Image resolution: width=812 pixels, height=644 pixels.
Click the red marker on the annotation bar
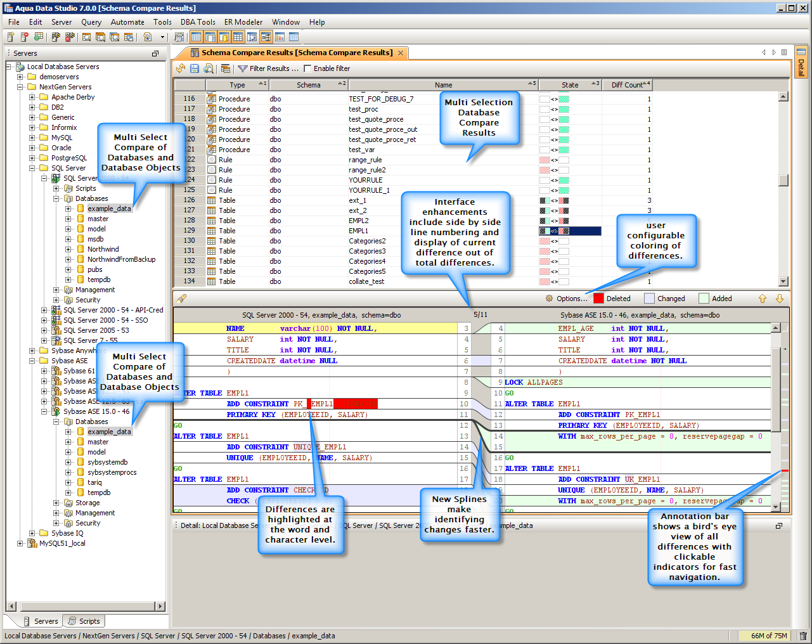(x=785, y=470)
